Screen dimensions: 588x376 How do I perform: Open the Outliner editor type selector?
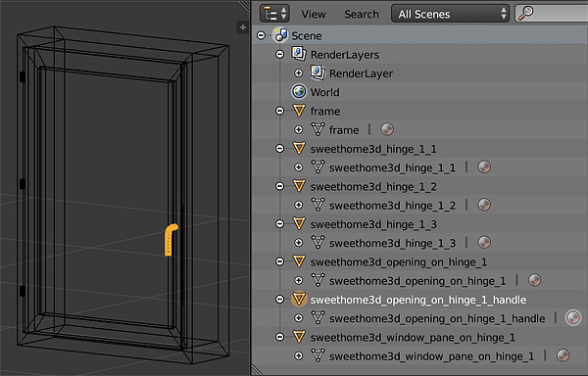(274, 14)
